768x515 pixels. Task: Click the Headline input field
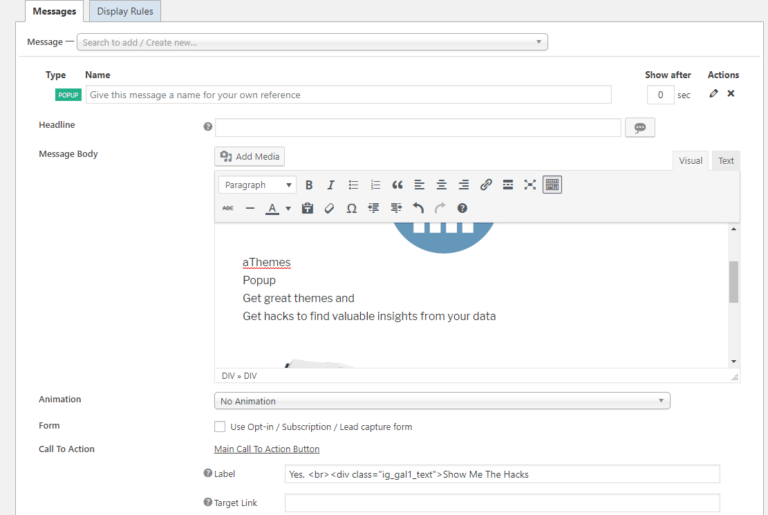418,127
